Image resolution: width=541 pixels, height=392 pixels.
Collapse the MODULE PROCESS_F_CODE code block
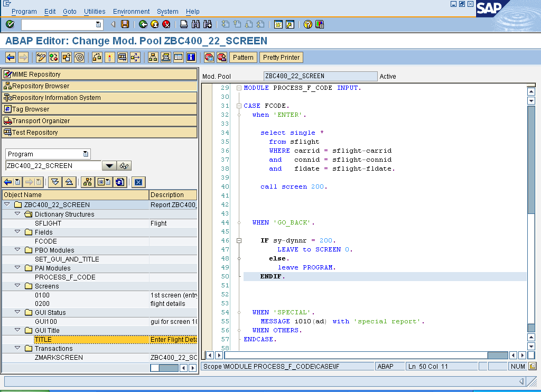pos(239,88)
